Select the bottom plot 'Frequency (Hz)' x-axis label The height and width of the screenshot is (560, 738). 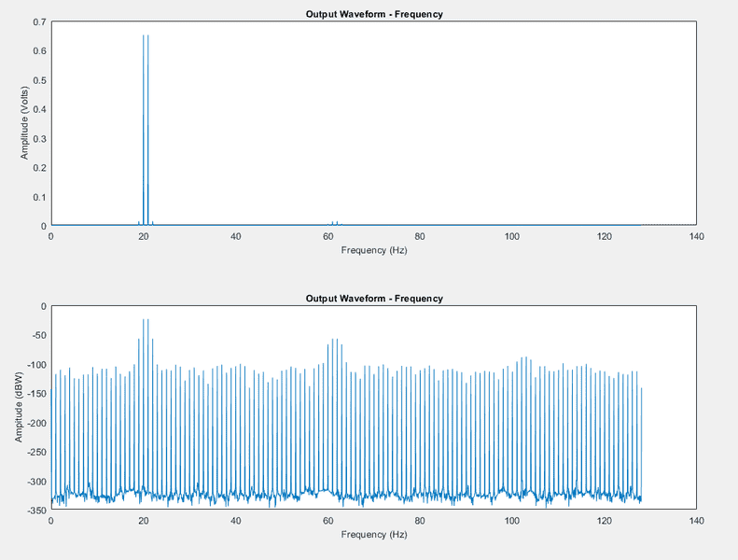pyautogui.click(x=374, y=534)
